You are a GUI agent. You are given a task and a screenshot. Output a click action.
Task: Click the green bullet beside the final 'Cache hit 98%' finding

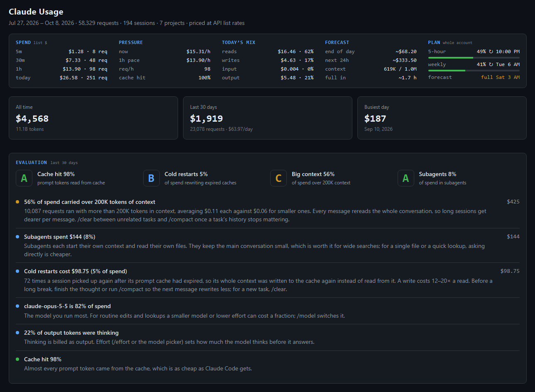coord(17,359)
